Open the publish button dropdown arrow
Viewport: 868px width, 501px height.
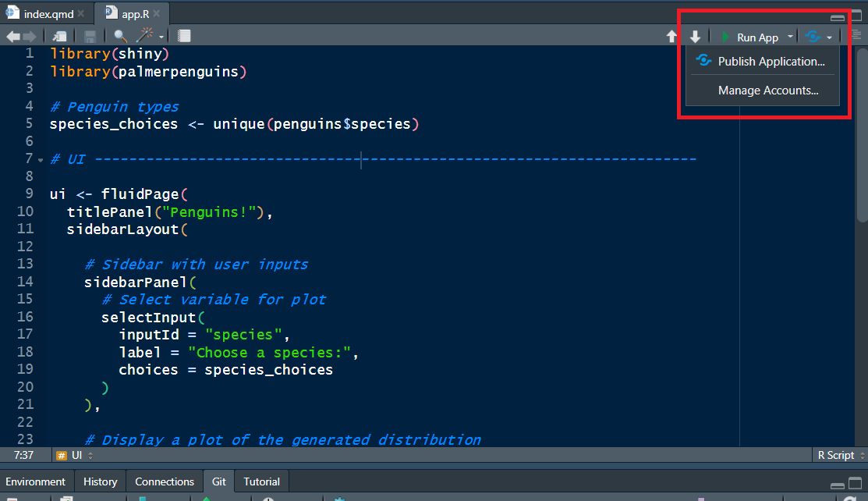pos(828,36)
